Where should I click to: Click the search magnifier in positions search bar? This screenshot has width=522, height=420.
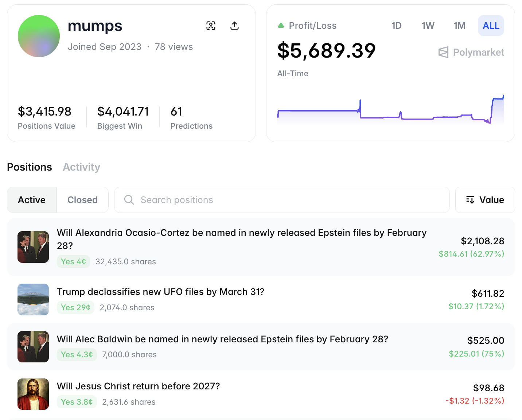[129, 200]
